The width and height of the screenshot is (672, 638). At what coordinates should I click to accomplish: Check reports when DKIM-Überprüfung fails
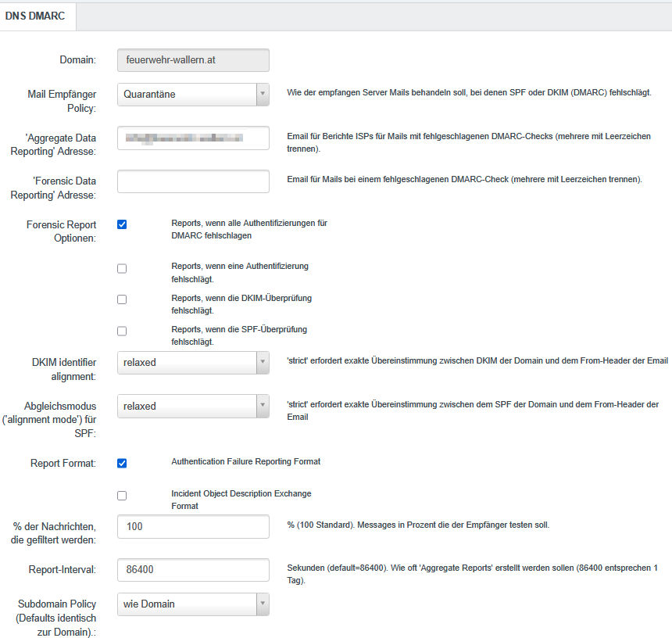click(122, 299)
